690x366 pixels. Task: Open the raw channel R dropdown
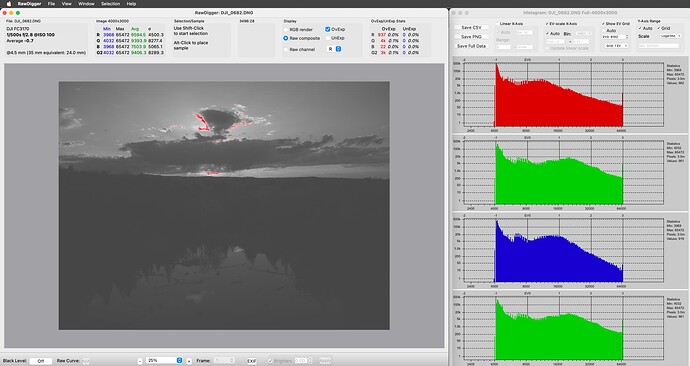tap(334, 49)
